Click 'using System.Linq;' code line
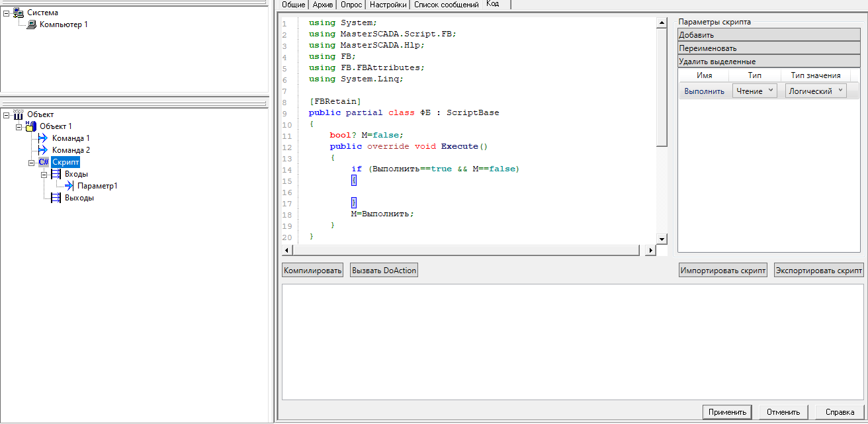The width and height of the screenshot is (868, 424). tap(356, 79)
